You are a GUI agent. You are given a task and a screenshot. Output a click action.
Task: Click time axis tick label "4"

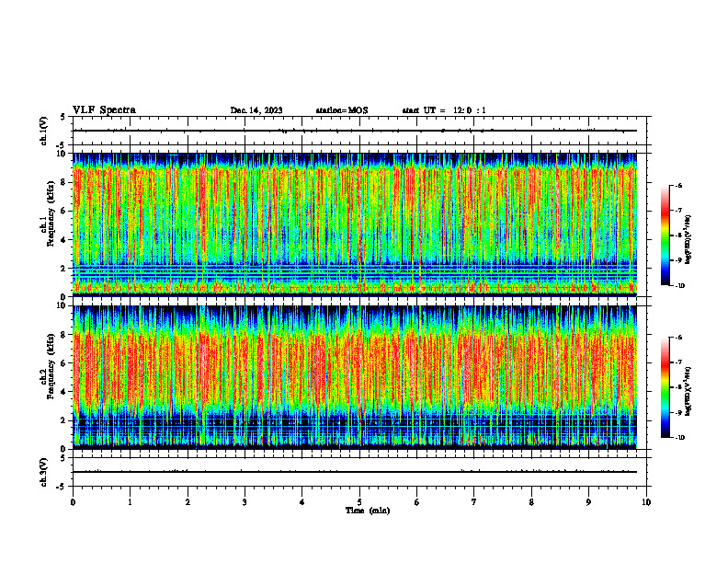pyautogui.click(x=302, y=502)
